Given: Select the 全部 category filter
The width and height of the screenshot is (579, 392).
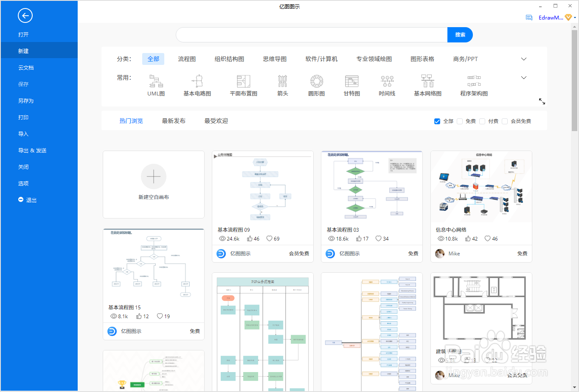Looking at the screenshot, I should 153,59.
